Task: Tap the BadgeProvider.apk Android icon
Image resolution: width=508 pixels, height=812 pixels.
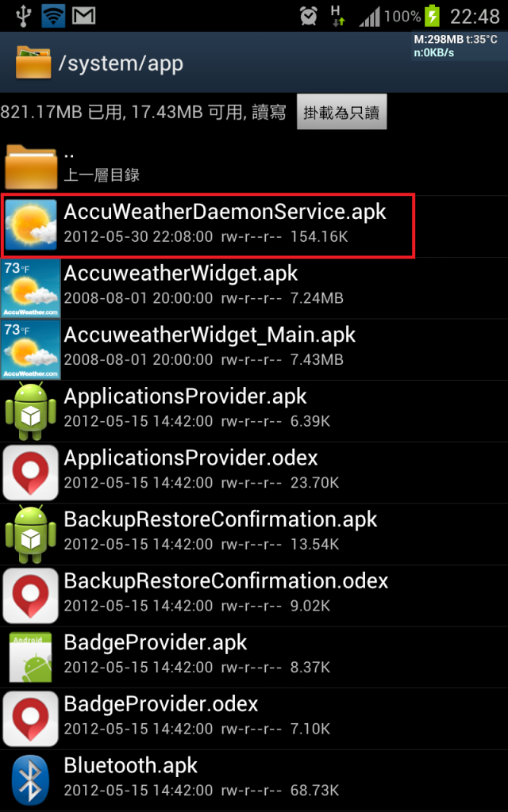Action: (31, 657)
